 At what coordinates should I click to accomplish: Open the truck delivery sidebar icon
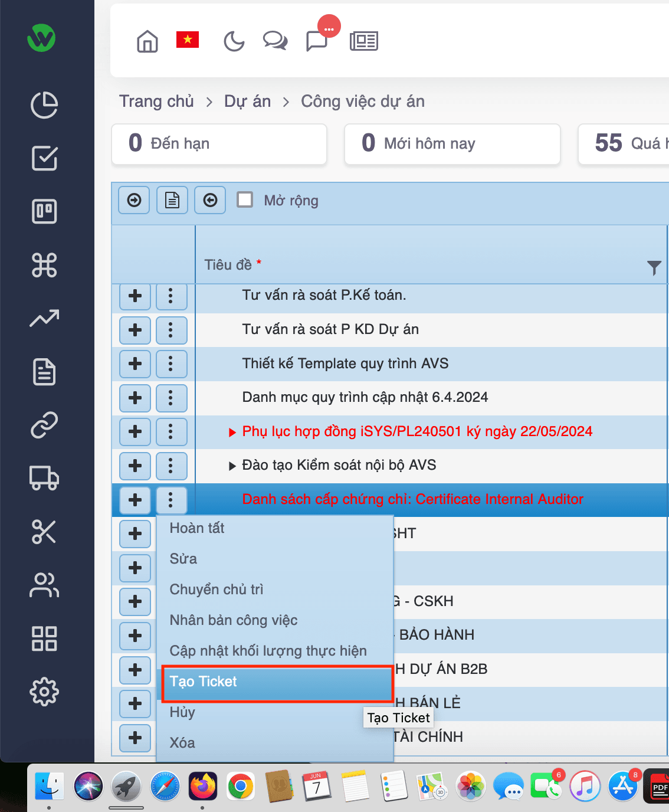[x=44, y=478]
